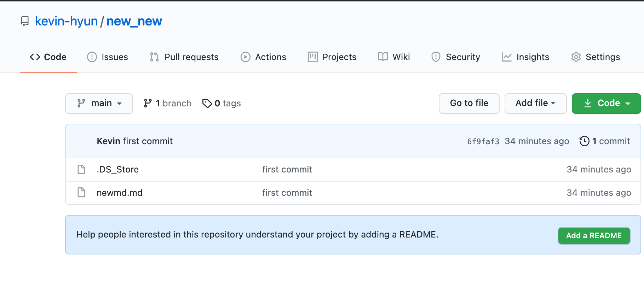Open the new_new repository link
This screenshot has width=644, height=299.
point(134,22)
